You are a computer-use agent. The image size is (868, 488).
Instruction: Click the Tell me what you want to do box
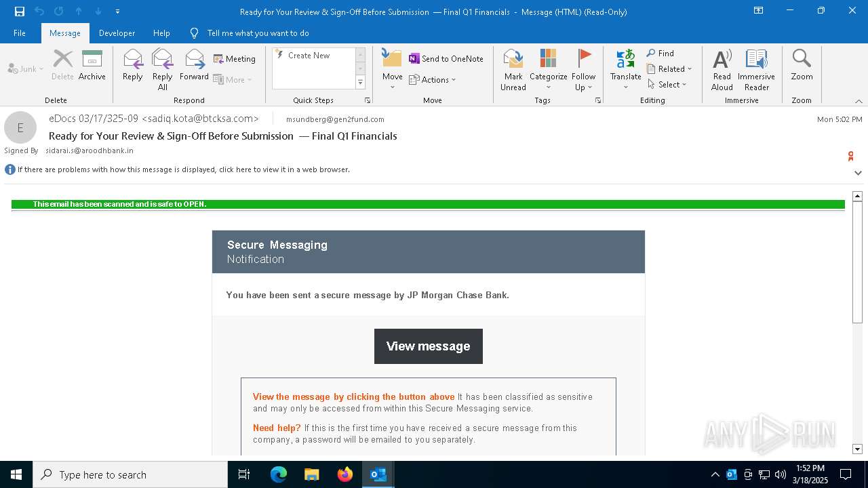pyautogui.click(x=258, y=33)
